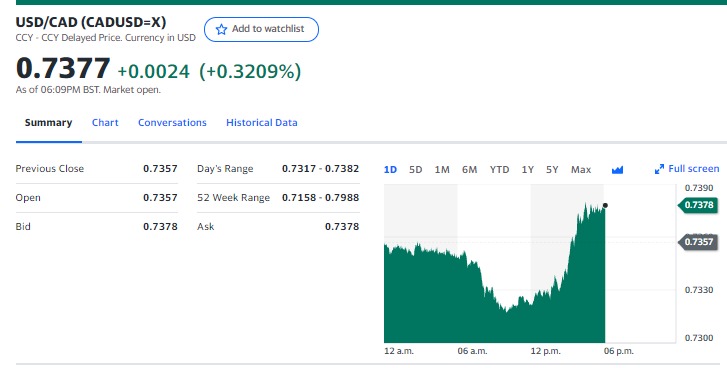Go to Historical Data tab
727x368 pixels.
coord(261,123)
